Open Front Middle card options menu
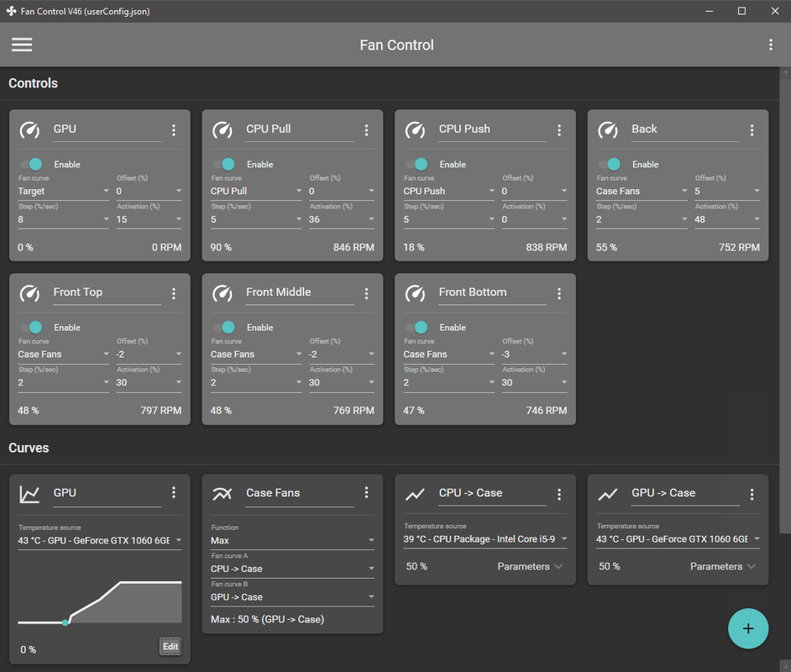The width and height of the screenshot is (791, 672). pyautogui.click(x=366, y=294)
